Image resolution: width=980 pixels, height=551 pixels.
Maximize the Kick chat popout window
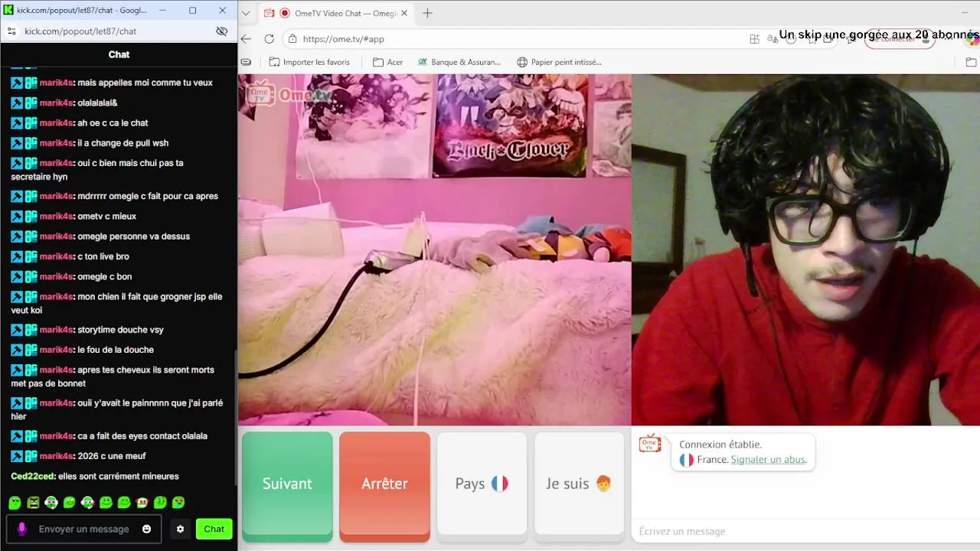pos(192,11)
